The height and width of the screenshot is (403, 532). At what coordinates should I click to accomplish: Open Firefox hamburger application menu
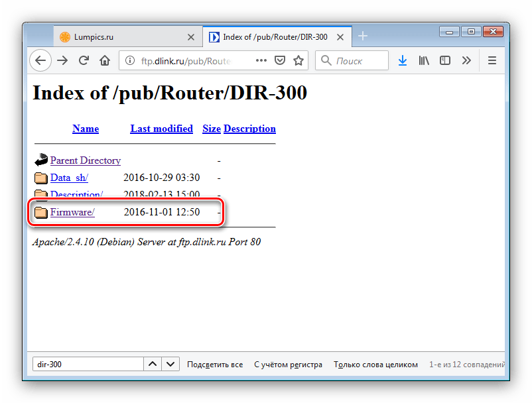pos(492,61)
